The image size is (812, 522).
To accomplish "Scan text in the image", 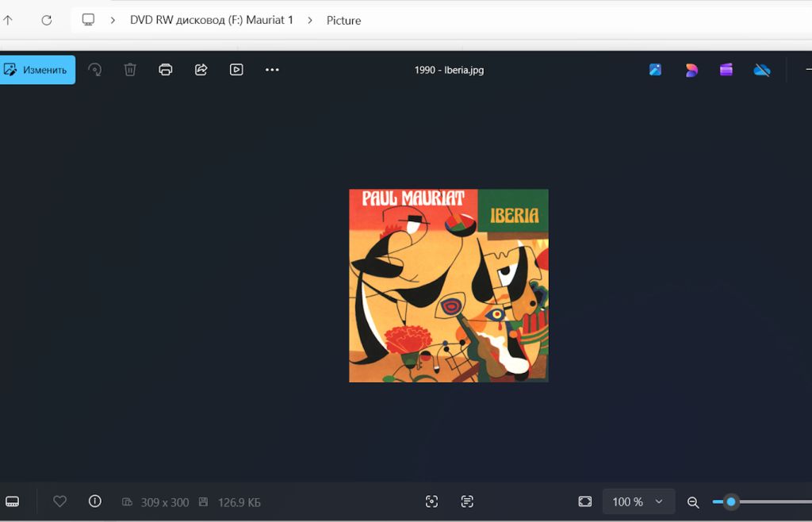I will (x=467, y=501).
